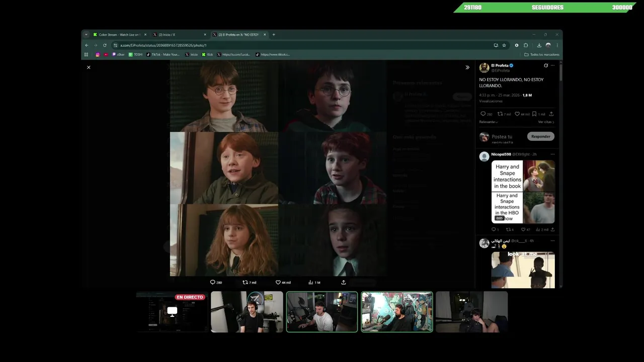The height and width of the screenshot is (362, 644).
Task: Open c0ker bookmark
Action: (x=118, y=54)
